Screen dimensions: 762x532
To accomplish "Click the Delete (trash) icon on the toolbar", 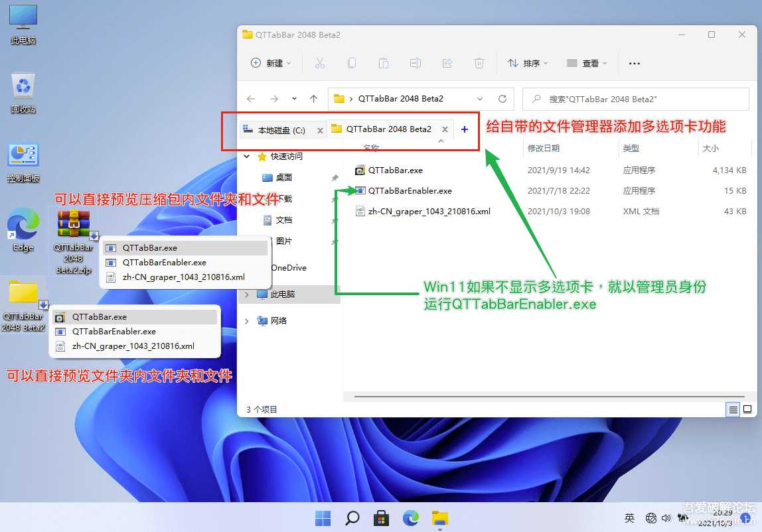I will tap(479, 63).
